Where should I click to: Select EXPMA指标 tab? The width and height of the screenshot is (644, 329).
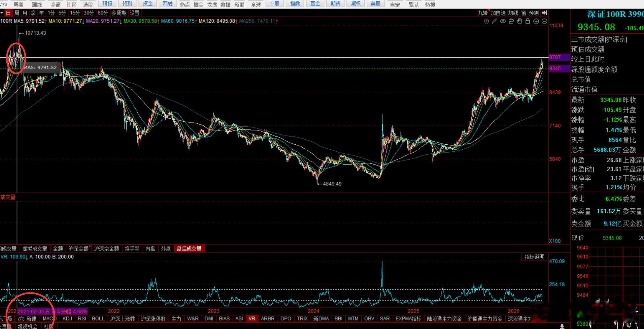click(x=408, y=318)
